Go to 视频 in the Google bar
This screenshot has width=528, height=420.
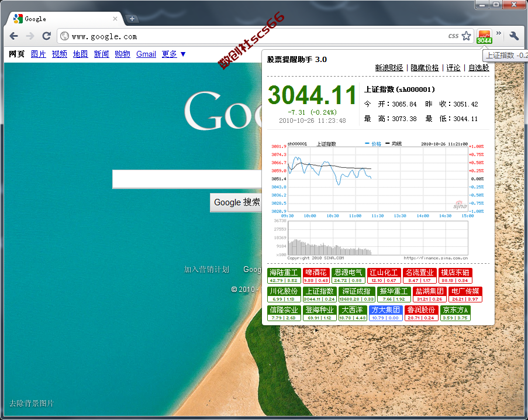pyautogui.click(x=59, y=54)
